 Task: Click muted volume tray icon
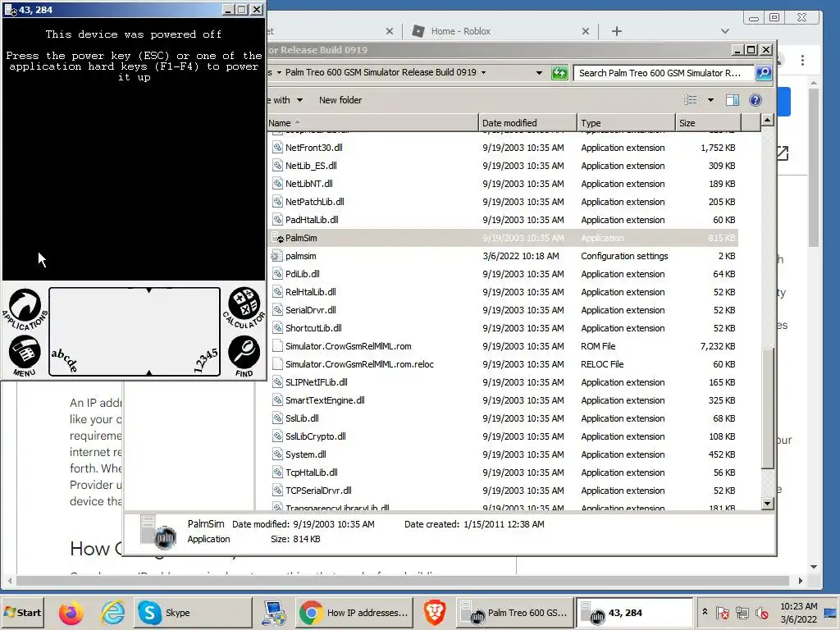[761, 612]
